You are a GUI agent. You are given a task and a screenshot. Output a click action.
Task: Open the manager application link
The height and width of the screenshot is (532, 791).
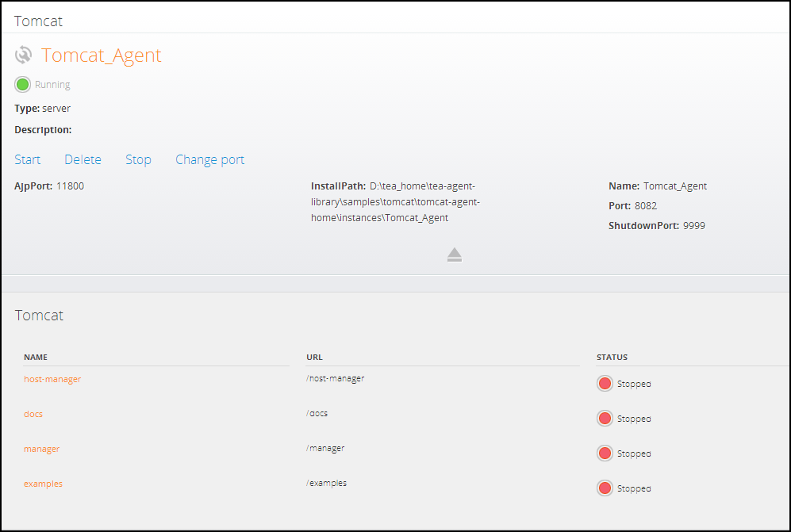[x=42, y=449]
